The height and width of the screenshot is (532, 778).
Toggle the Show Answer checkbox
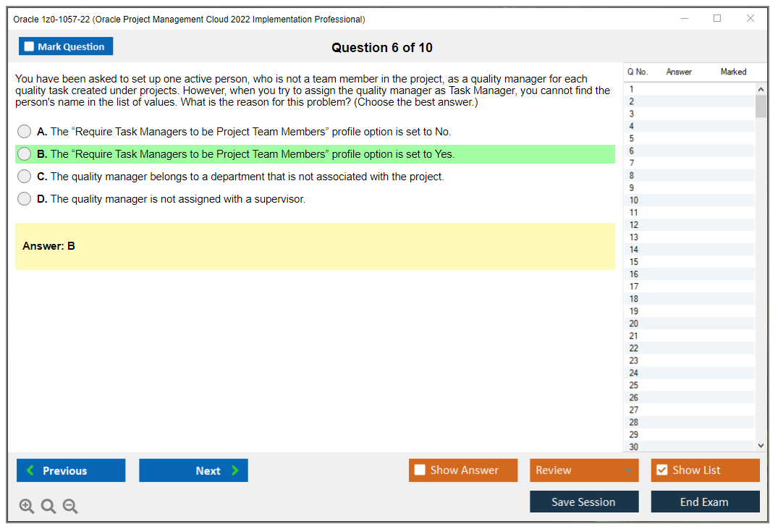[x=419, y=470]
